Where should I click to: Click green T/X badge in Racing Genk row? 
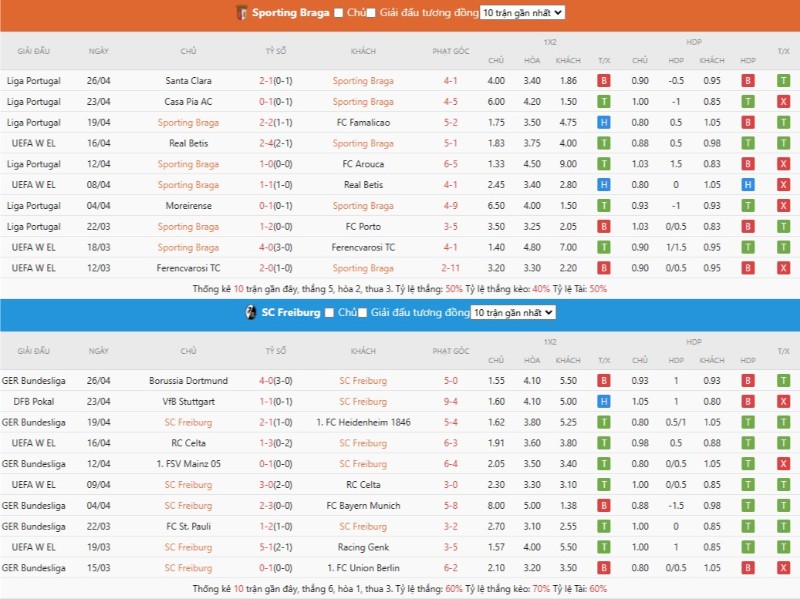click(783, 547)
